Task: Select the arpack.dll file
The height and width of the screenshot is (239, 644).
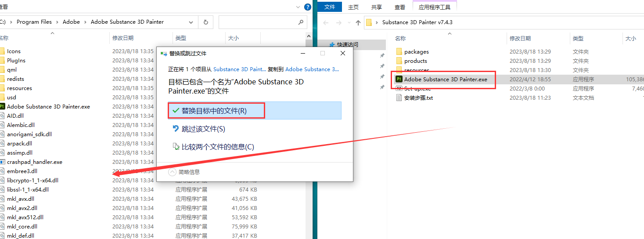Action: (19, 144)
